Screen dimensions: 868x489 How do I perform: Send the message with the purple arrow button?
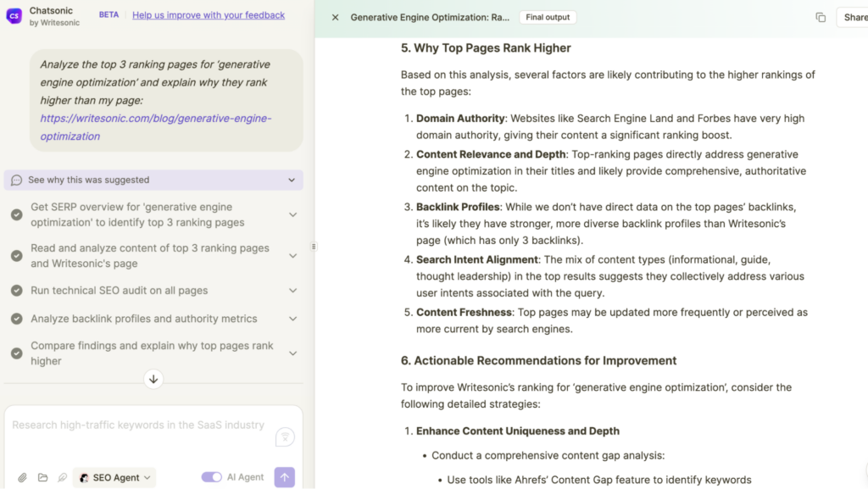click(285, 477)
